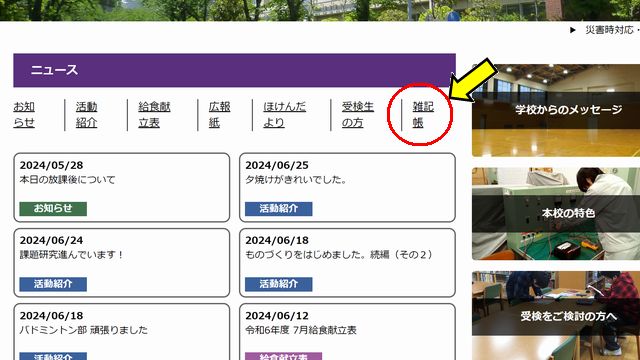Open the お知らせ news category link

(24, 115)
